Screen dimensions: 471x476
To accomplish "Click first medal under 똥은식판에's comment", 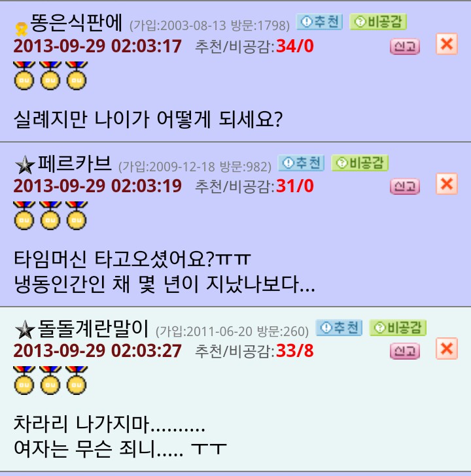I will (x=24, y=76).
